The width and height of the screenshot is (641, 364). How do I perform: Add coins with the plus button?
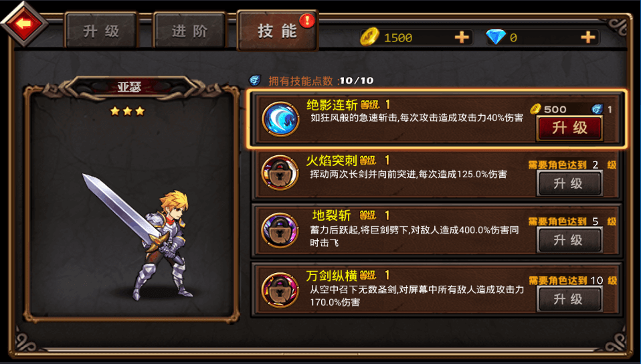[x=462, y=37]
